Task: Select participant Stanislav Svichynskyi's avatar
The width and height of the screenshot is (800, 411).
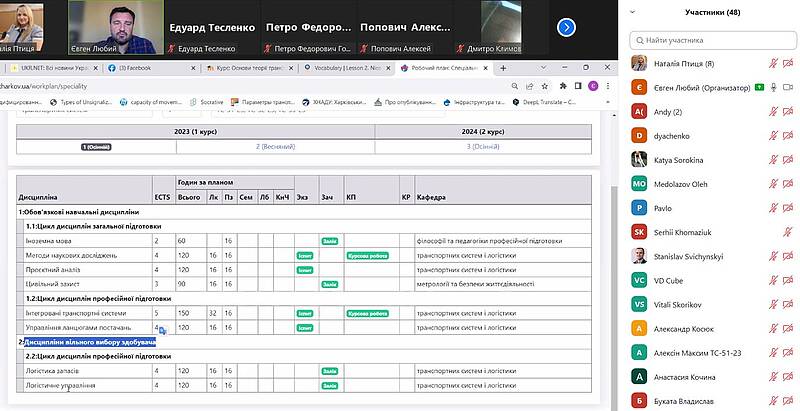Action: pos(639,256)
